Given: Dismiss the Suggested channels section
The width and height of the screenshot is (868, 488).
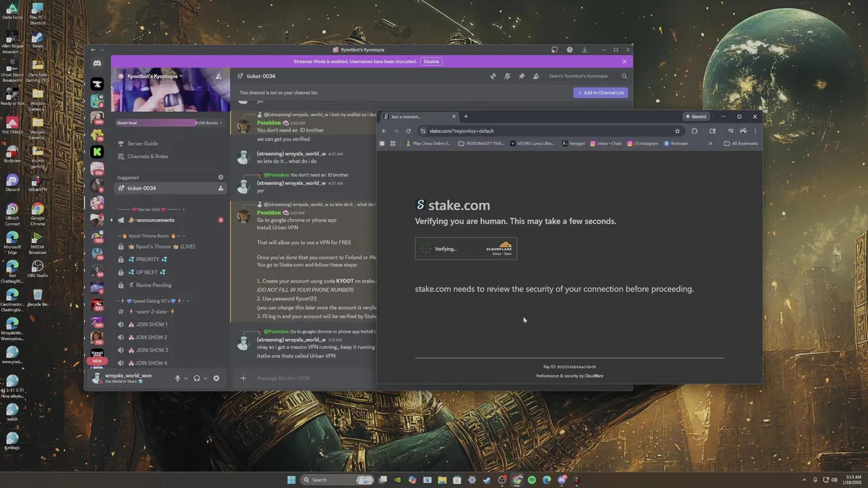Looking at the screenshot, I should 220,177.
